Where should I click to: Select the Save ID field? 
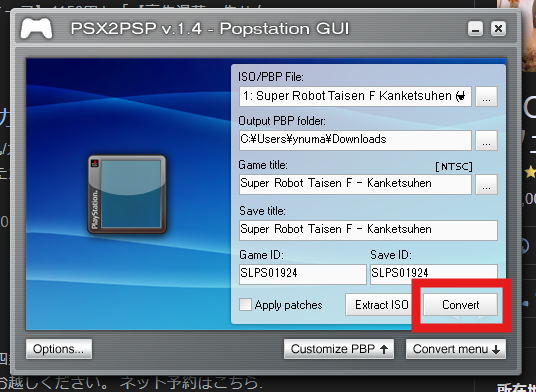tap(434, 274)
